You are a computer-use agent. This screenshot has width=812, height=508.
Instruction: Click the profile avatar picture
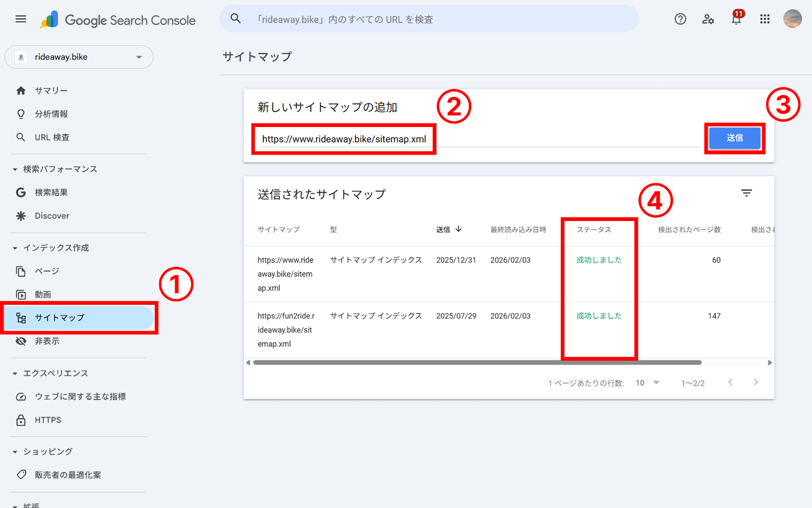pyautogui.click(x=792, y=19)
